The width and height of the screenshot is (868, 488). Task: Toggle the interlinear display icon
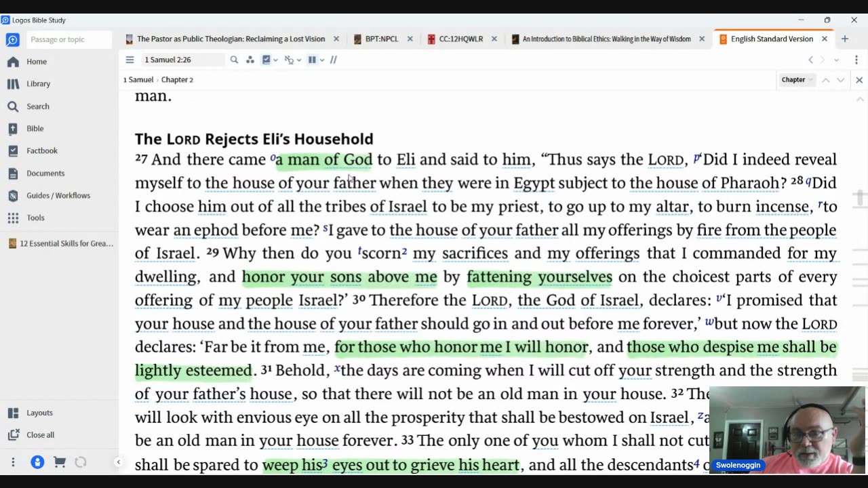pyautogui.click(x=290, y=60)
